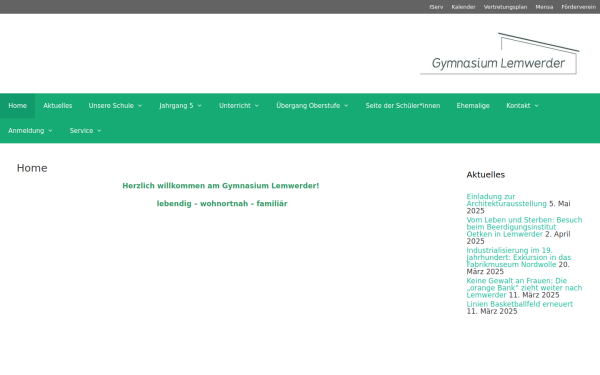
Task: Select the Home menu item
Action: tap(18, 106)
